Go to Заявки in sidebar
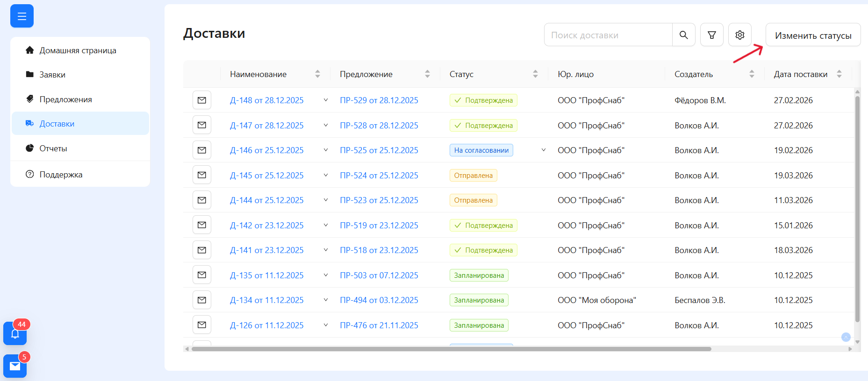868x381 pixels. [x=52, y=75]
